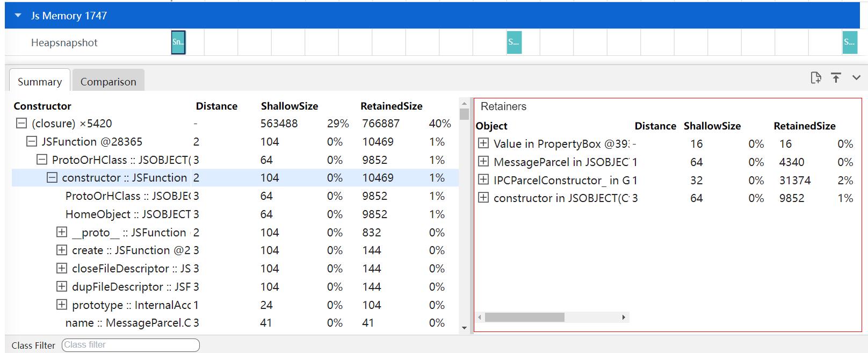Sort by Distance column in Summary table
Screen dimensions: 868x353
pyautogui.click(x=216, y=106)
